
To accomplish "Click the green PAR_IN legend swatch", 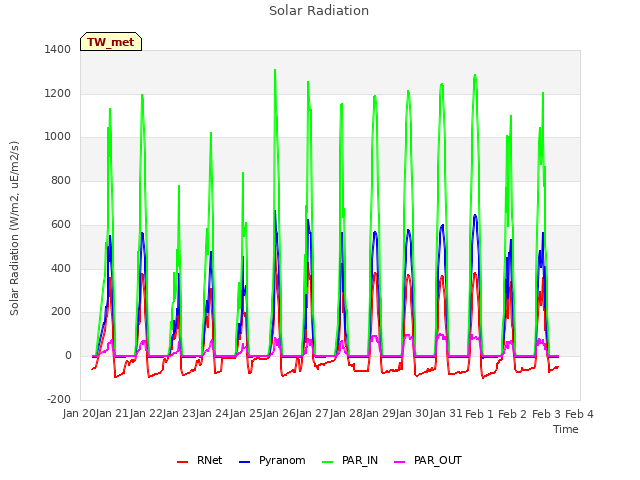I will click(328, 462).
